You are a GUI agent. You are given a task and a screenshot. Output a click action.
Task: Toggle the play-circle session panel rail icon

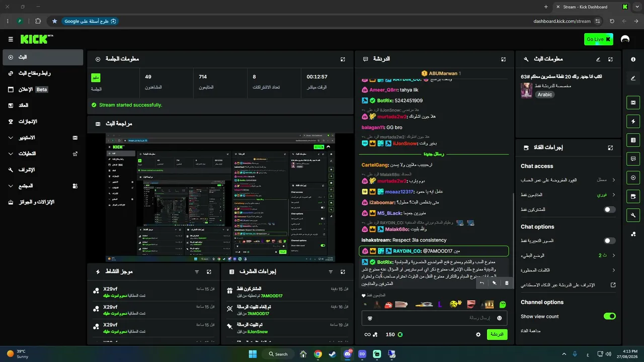[633, 177]
